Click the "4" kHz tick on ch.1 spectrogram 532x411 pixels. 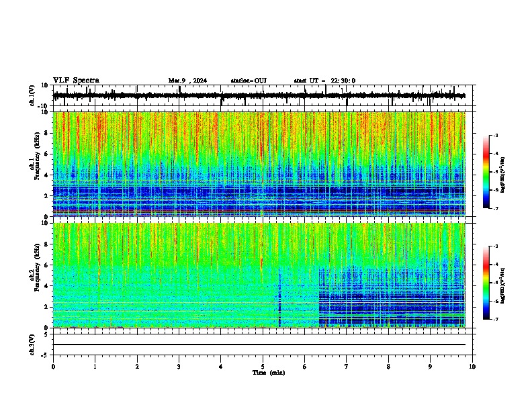(x=46, y=175)
